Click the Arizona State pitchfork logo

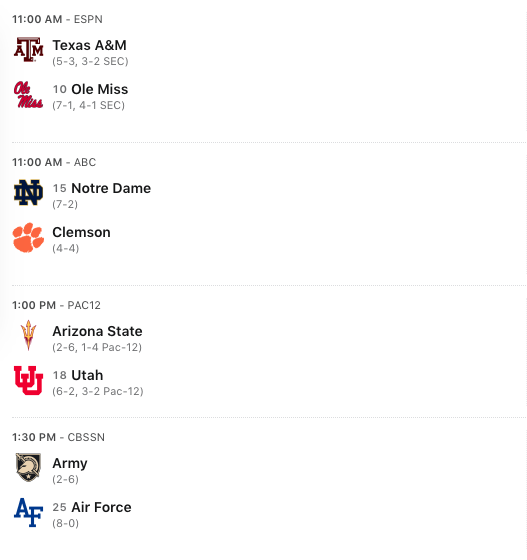click(x=29, y=335)
